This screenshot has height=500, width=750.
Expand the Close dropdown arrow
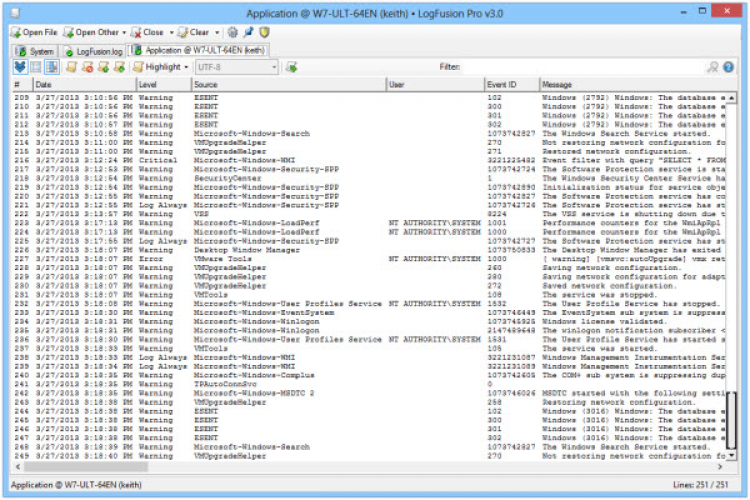(171, 33)
